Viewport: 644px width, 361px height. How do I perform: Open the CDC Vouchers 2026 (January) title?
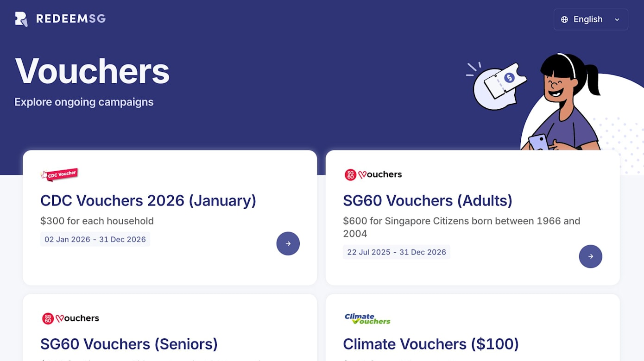[x=148, y=200]
